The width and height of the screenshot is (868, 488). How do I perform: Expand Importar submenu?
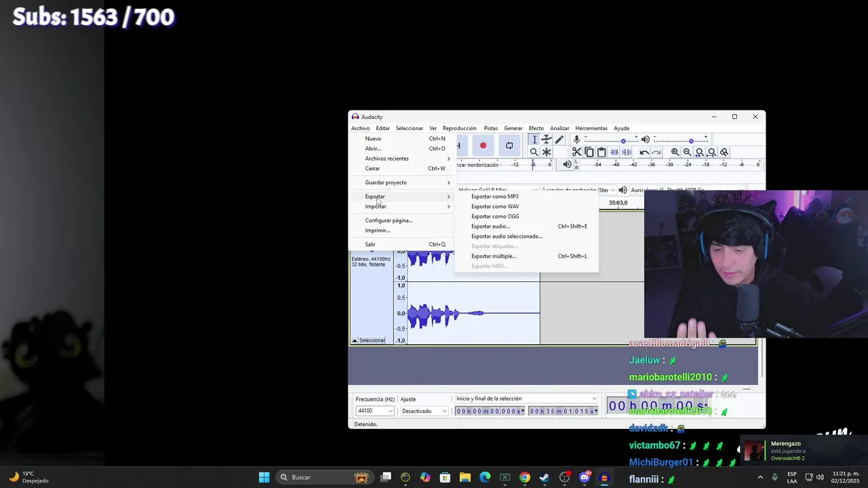click(402, 206)
